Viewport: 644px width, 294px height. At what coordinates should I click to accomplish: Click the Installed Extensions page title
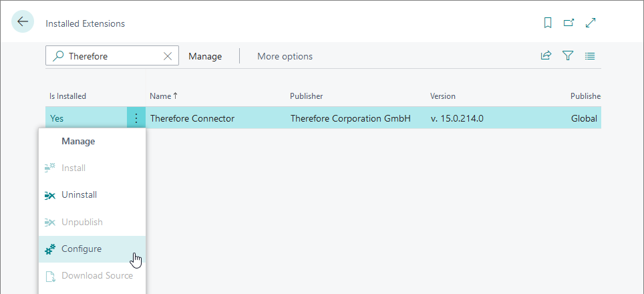pos(85,24)
